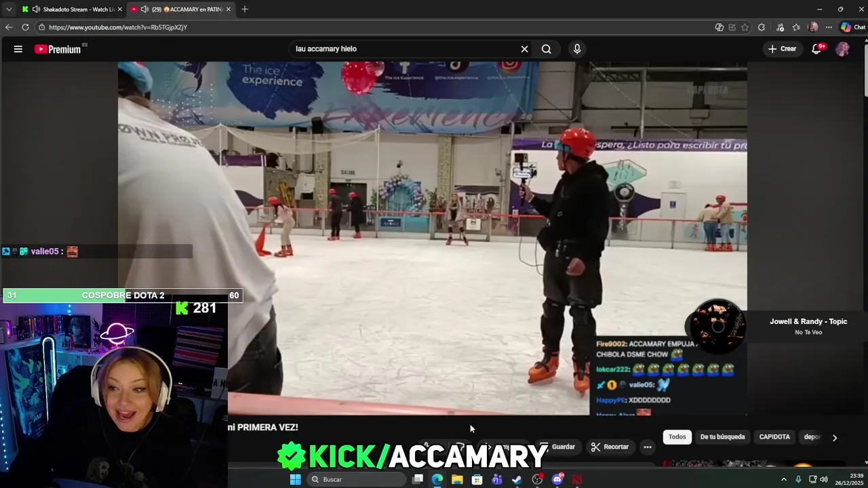Select the browser address bar URL
868x488 pixels.
tap(118, 27)
